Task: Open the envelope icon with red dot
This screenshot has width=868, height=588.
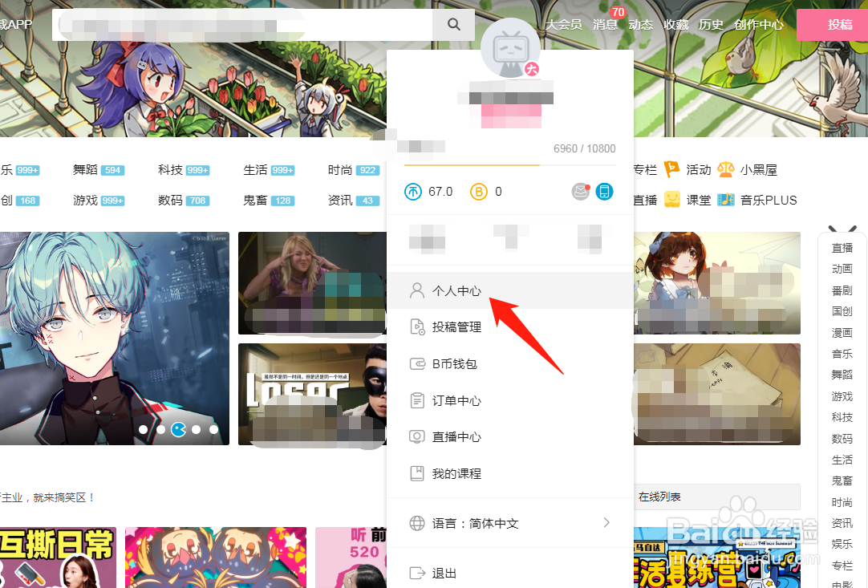Action: [x=580, y=192]
